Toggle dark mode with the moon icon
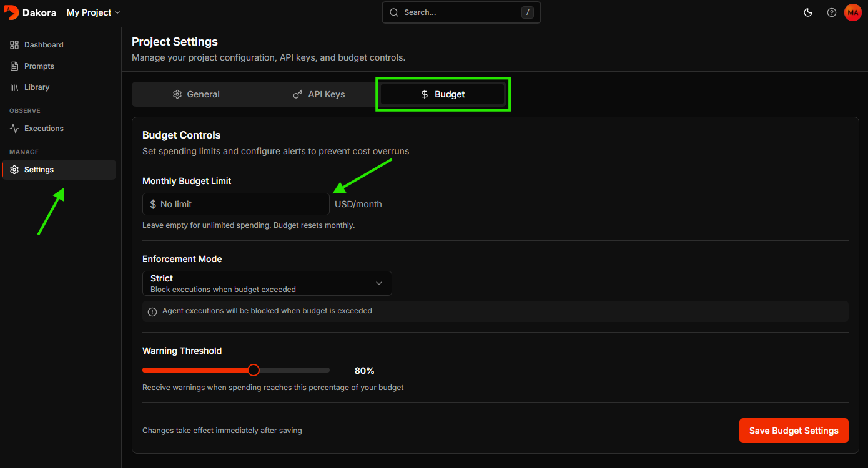The height and width of the screenshot is (468, 868). (808, 12)
